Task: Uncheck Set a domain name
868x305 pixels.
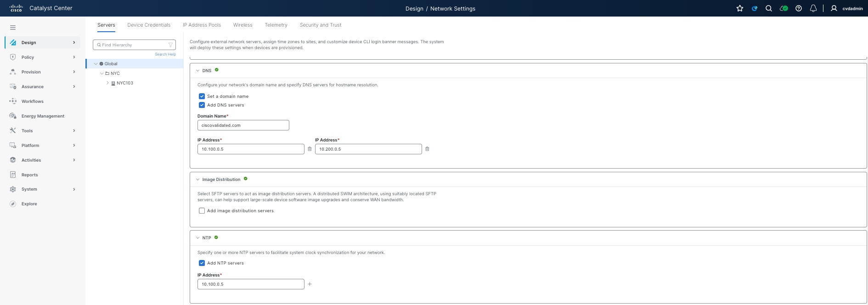Action: click(202, 96)
